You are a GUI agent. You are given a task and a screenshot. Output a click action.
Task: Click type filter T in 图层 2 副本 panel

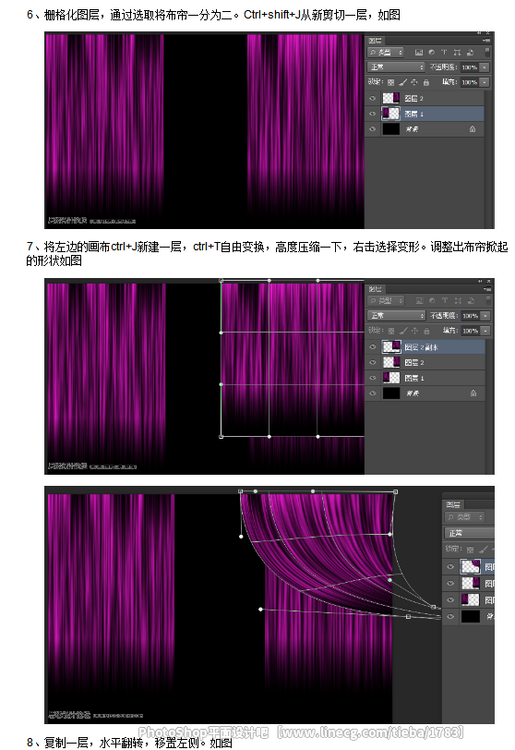tap(445, 300)
